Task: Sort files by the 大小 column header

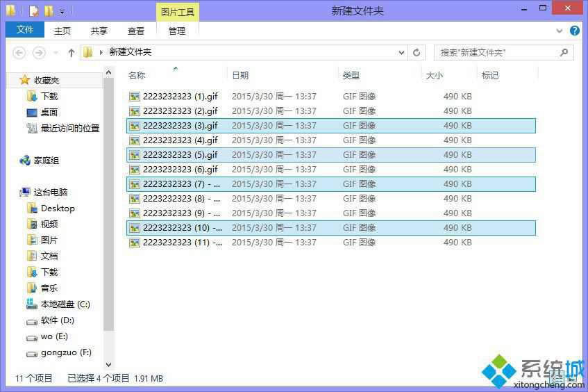Action: 435,75
